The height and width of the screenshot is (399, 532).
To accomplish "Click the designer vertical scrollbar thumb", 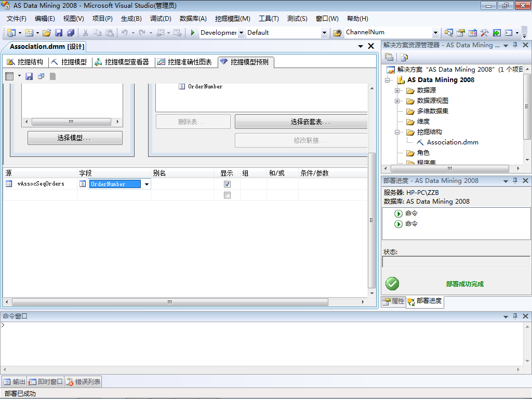I will coord(372,220).
